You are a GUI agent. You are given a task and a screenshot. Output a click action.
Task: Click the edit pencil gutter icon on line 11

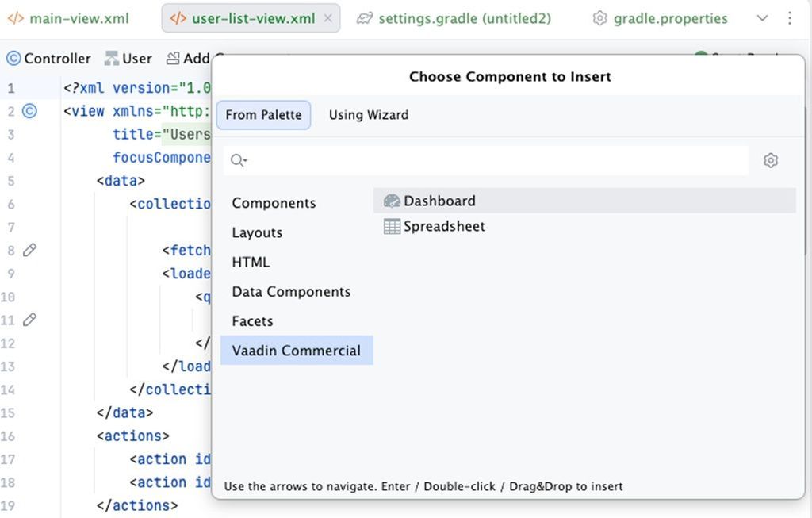coord(29,320)
